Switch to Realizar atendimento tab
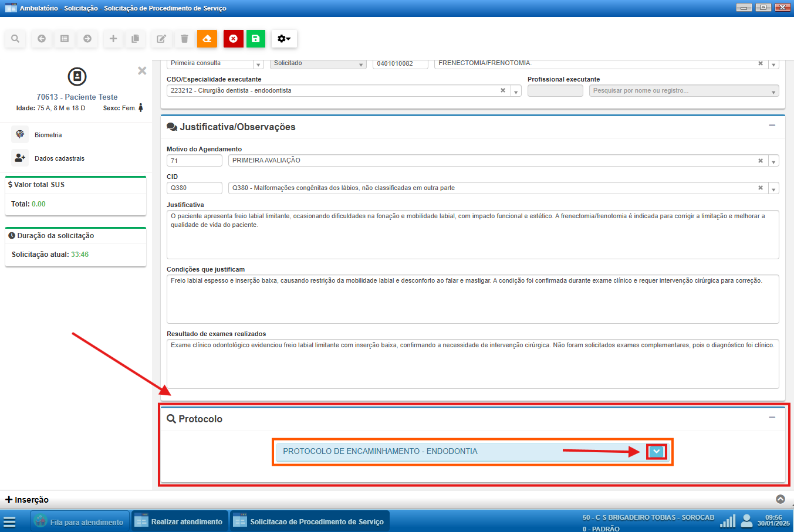 pyautogui.click(x=179, y=521)
